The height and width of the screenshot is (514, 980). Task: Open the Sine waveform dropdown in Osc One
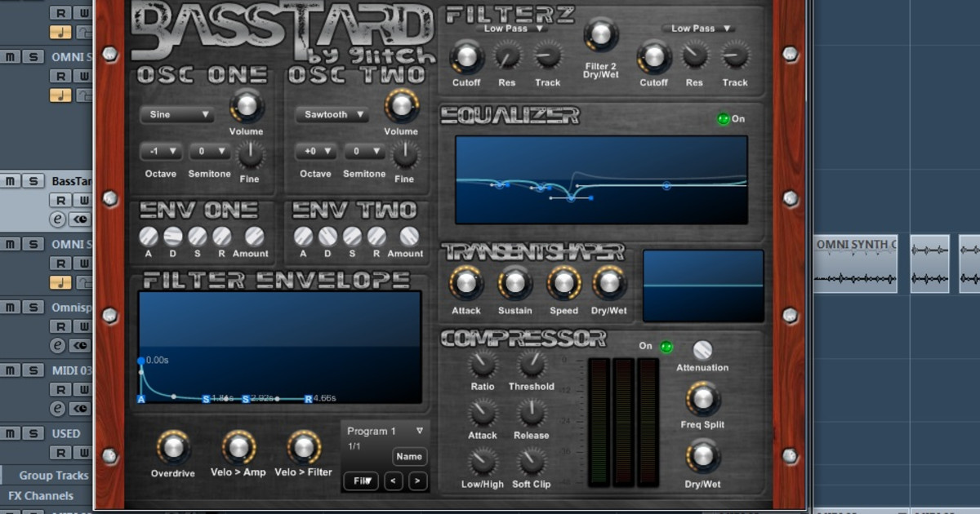click(176, 115)
